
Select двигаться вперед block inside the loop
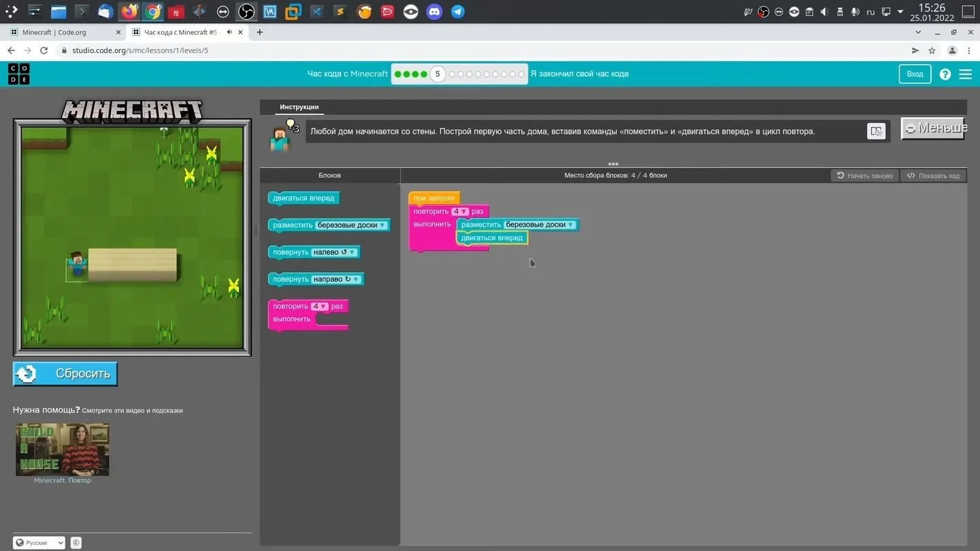pyautogui.click(x=492, y=238)
